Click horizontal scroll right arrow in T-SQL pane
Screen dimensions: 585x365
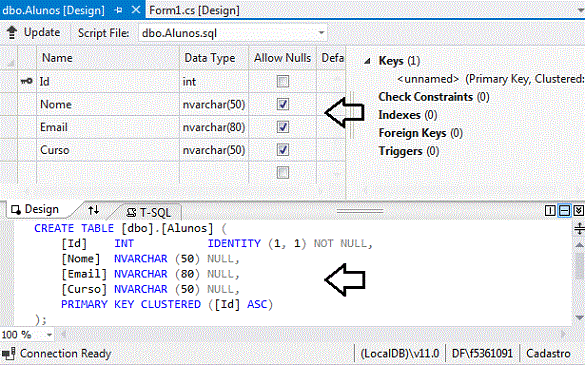(563, 334)
